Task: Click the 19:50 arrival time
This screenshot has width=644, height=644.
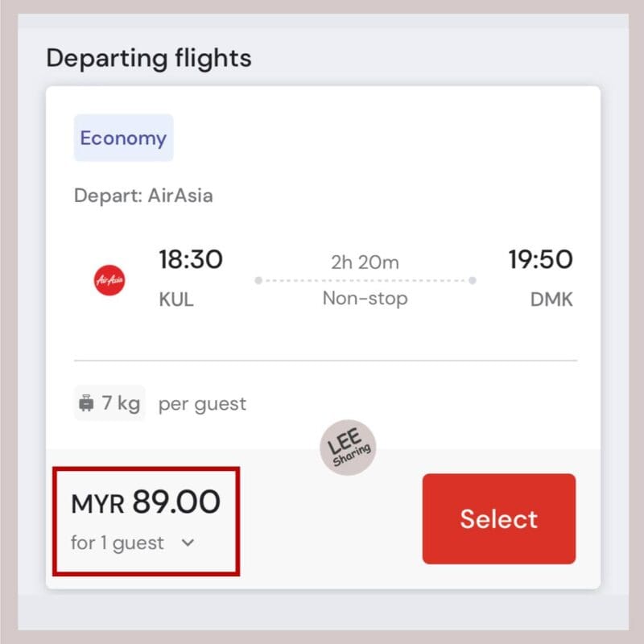Action: click(540, 259)
